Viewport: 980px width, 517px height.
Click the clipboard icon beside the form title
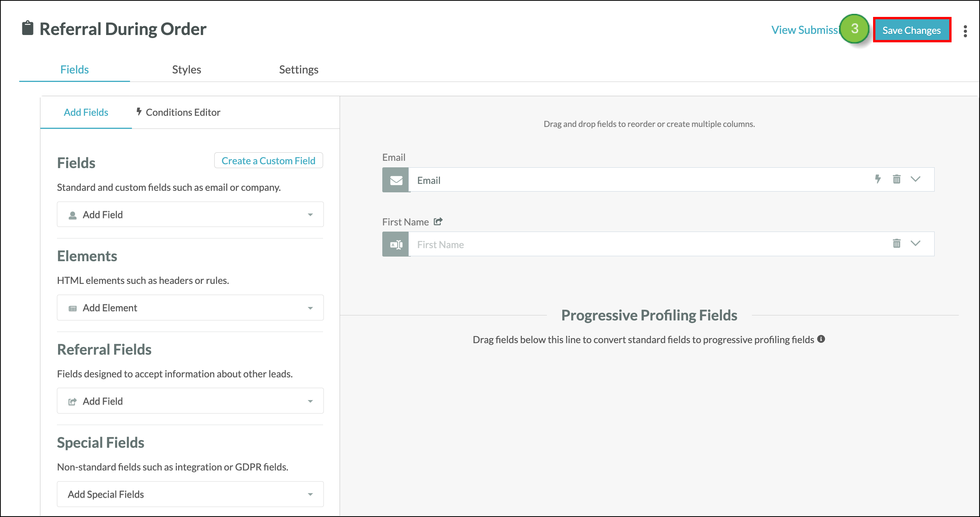pyautogui.click(x=28, y=28)
